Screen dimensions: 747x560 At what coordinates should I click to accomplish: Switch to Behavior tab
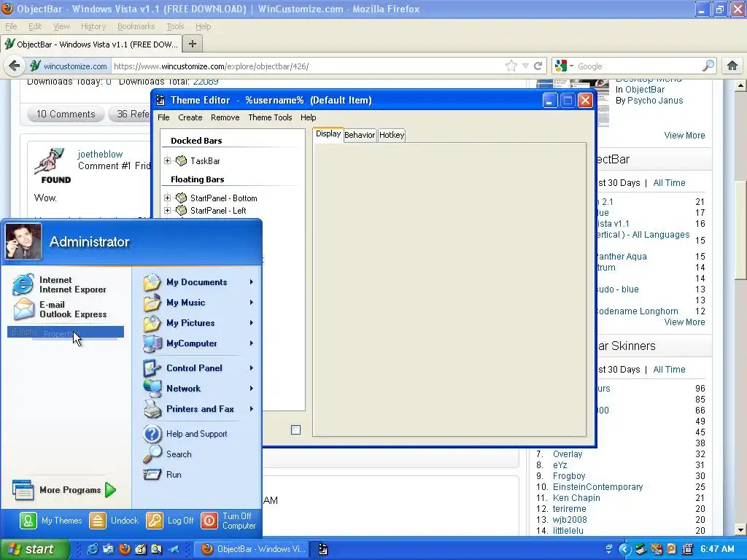pyautogui.click(x=360, y=135)
